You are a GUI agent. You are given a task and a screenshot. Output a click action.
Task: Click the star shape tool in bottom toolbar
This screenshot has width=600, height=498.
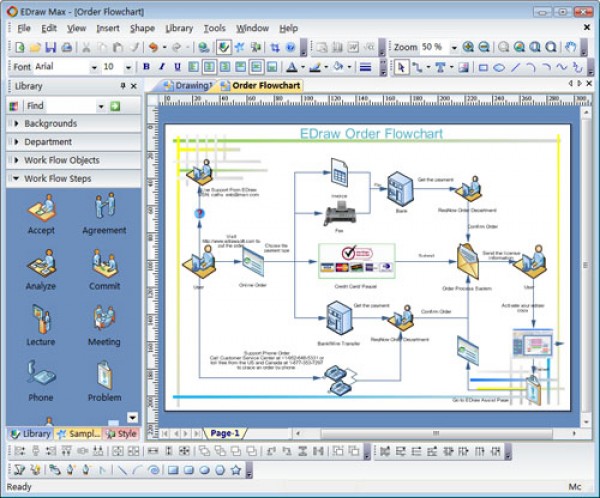click(x=236, y=469)
